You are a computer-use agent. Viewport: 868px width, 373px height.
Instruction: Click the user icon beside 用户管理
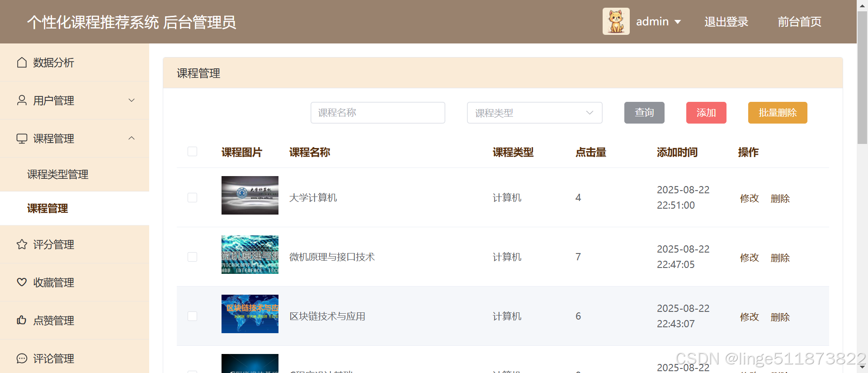pyautogui.click(x=22, y=100)
